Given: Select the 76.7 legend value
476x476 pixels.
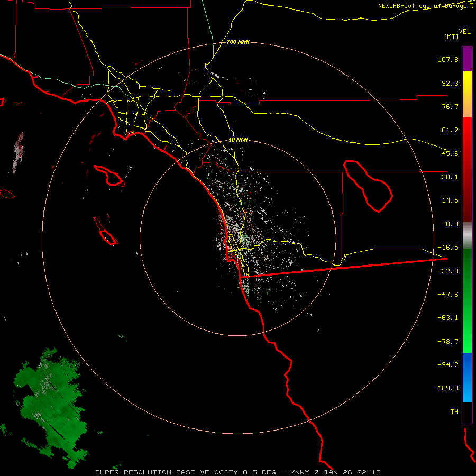Looking at the screenshot, I should (x=450, y=106).
